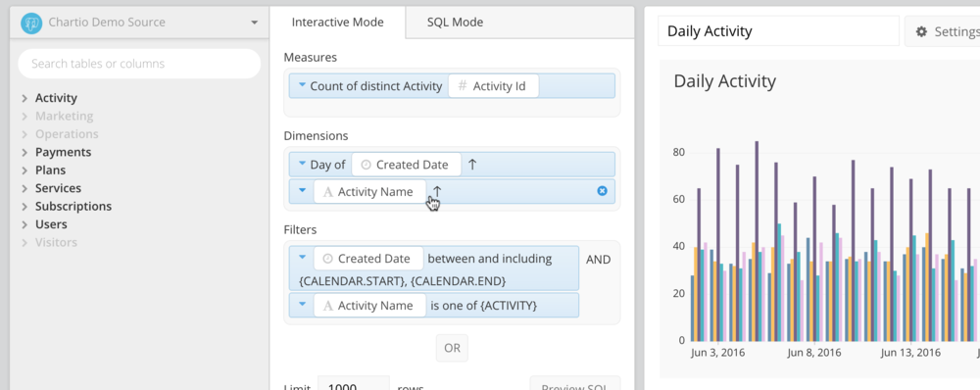Click the clock icon in the Created Date dimension
This screenshot has height=390, width=980.
(367, 165)
